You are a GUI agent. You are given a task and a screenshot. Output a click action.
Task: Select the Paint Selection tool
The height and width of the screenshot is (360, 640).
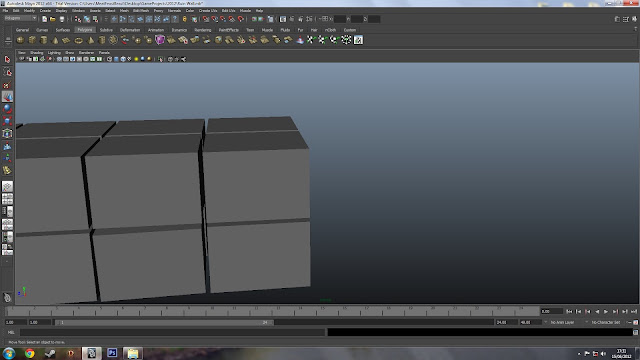click(x=7, y=85)
